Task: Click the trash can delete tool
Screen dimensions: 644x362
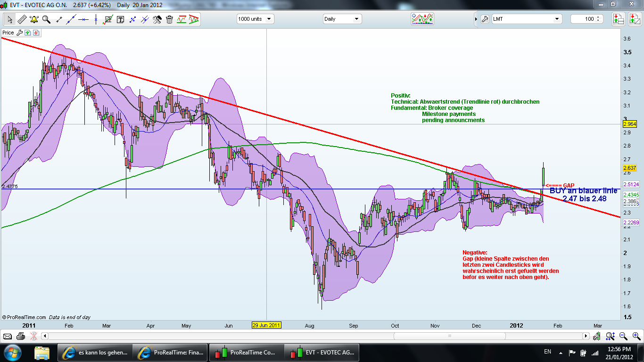Action: [169, 19]
